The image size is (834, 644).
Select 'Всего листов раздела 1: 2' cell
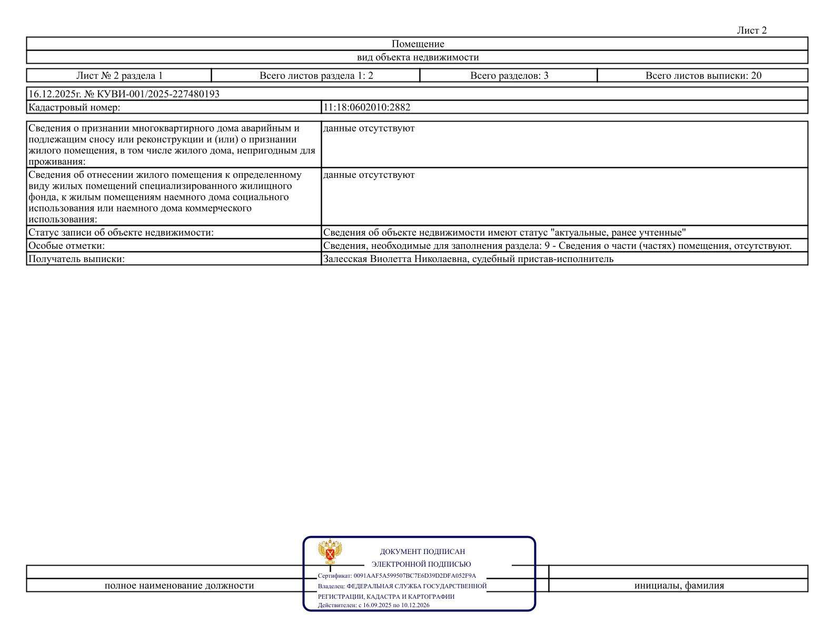pyautogui.click(x=316, y=75)
